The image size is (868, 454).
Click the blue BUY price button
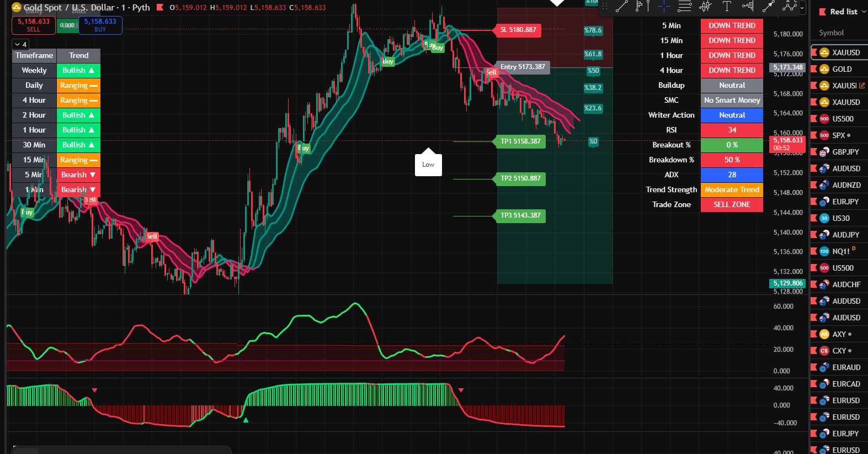(x=100, y=25)
